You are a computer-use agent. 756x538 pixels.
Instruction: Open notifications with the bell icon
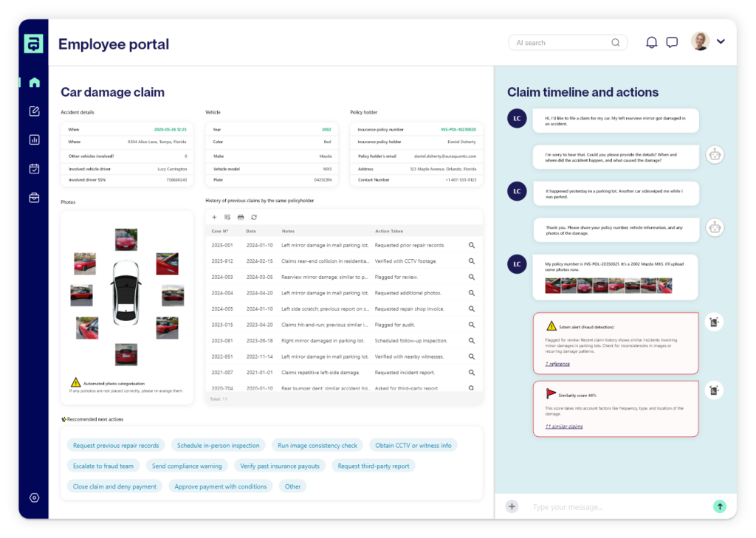tap(651, 41)
